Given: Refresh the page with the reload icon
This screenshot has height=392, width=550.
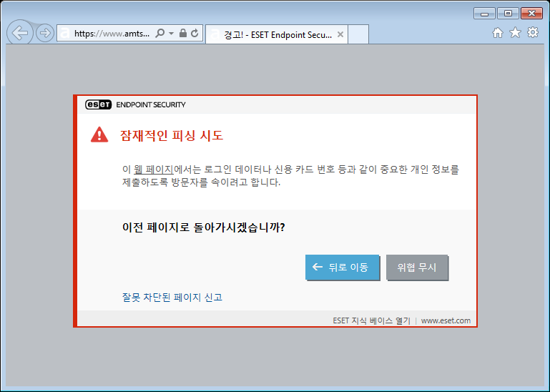Looking at the screenshot, I should (x=195, y=33).
